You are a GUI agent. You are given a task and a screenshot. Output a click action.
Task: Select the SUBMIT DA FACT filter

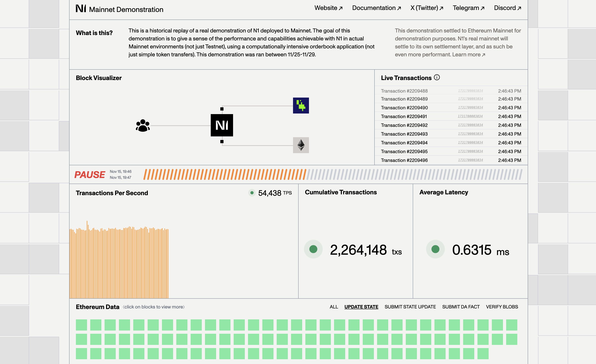tap(461, 307)
